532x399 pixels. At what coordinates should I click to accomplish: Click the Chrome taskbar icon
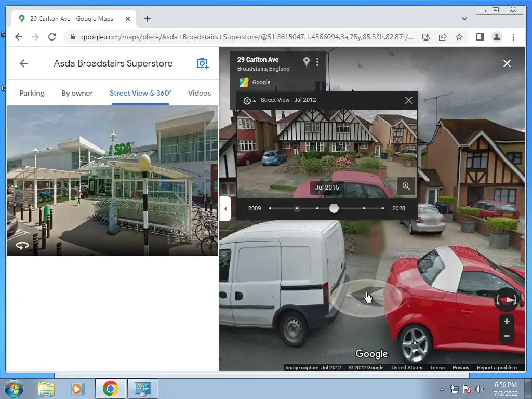pos(110,389)
